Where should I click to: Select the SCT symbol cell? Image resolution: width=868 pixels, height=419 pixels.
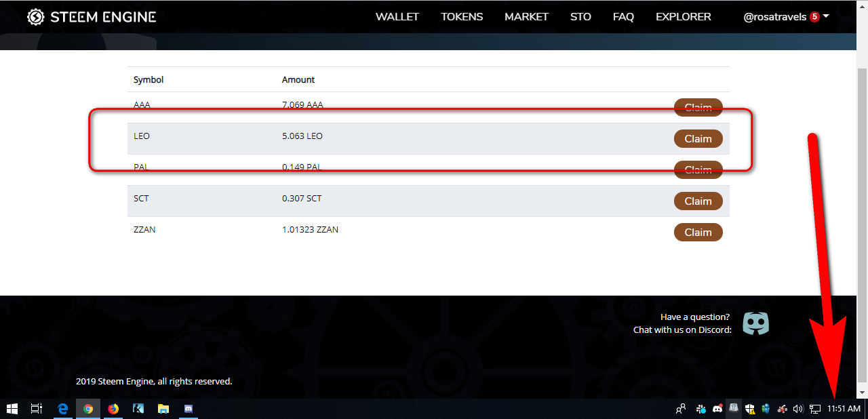(141, 198)
